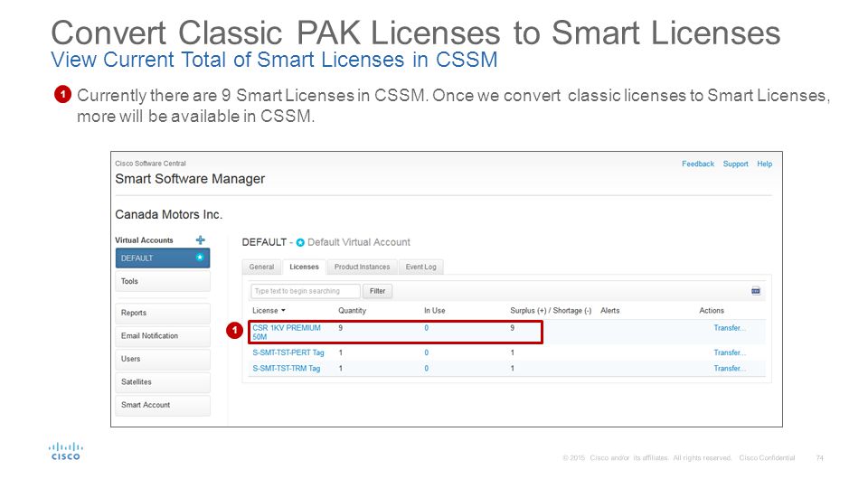Click Transfer for CSR 1KV PREMIUM 50M
The image size is (868, 488).
[x=730, y=327]
